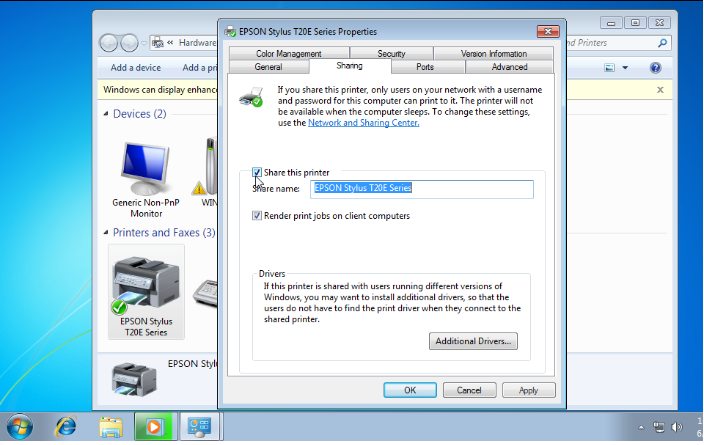Screen dimensions: 704x445
Task: Click the Share name text field
Action: click(422, 189)
